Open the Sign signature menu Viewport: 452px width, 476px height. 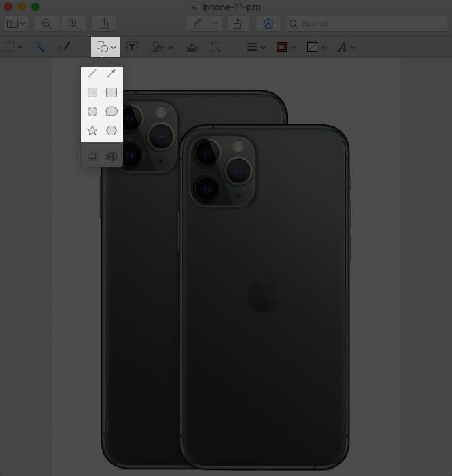click(x=162, y=47)
